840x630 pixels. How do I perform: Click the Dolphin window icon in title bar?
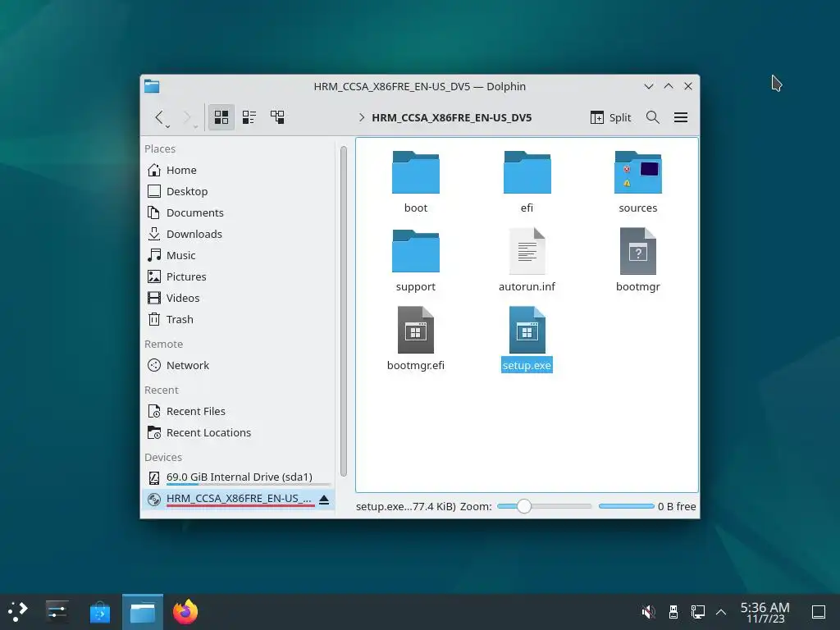coord(152,86)
